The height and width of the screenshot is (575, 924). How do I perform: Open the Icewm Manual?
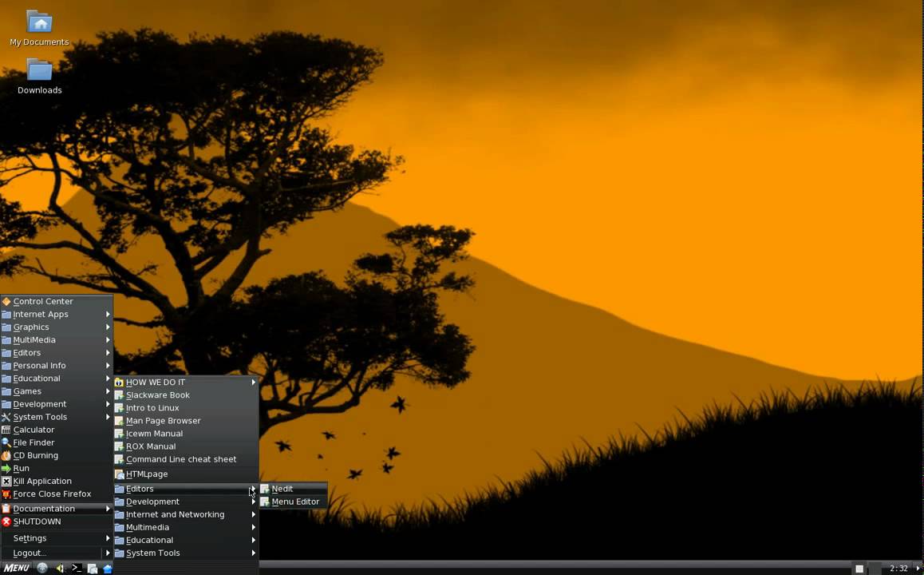186,434
